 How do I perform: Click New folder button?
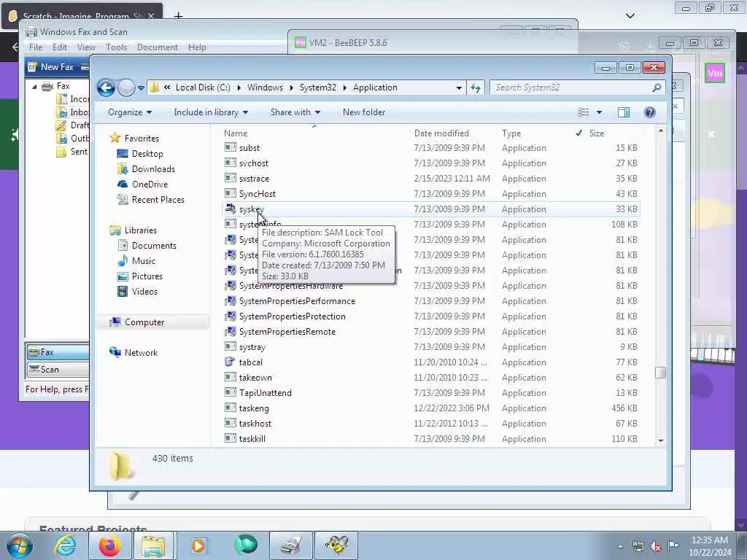coord(364,112)
